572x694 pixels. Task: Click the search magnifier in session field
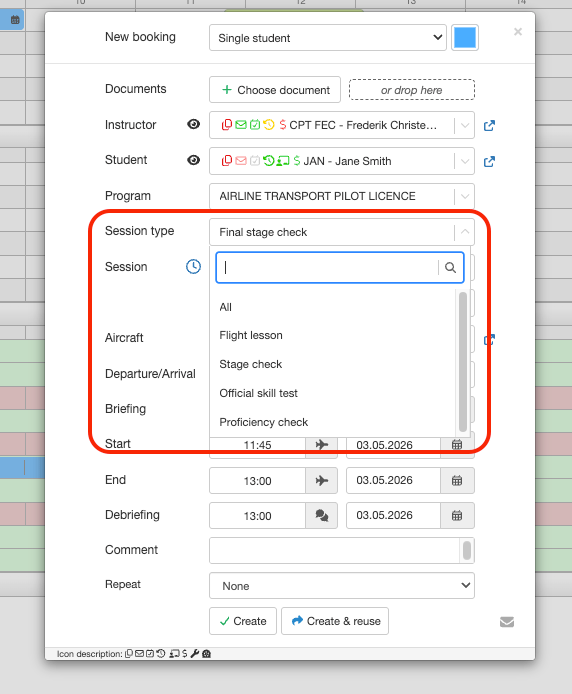(450, 267)
